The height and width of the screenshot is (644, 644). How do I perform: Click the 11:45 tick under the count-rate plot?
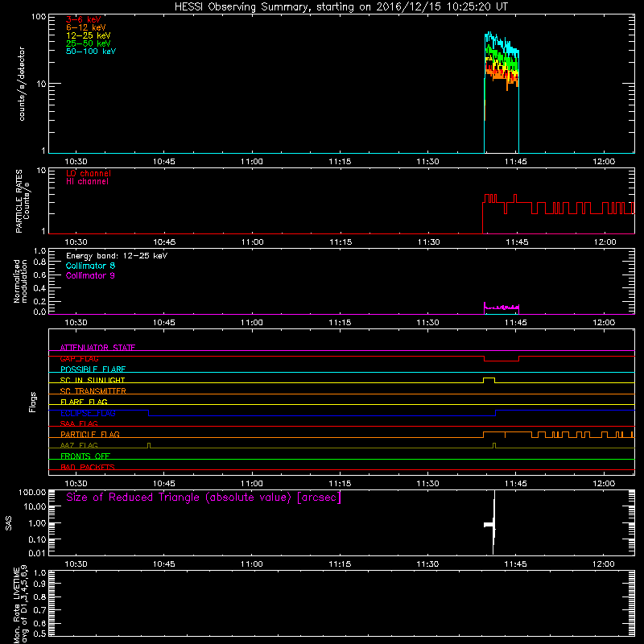pyautogui.click(x=516, y=162)
